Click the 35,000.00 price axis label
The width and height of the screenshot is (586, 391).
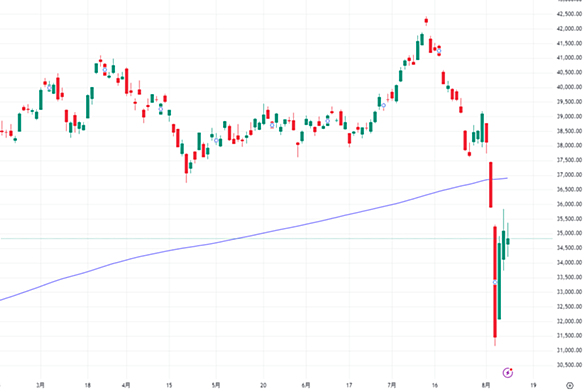(569, 233)
